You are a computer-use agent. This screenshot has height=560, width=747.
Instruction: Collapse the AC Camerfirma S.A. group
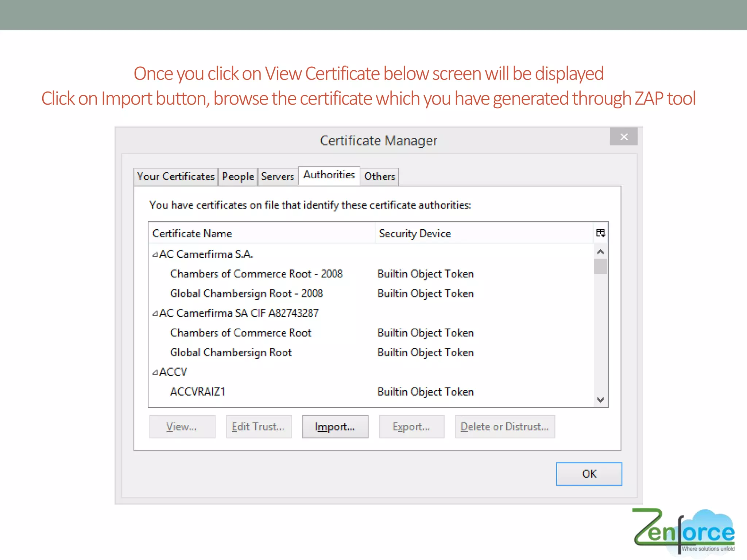tap(155, 254)
